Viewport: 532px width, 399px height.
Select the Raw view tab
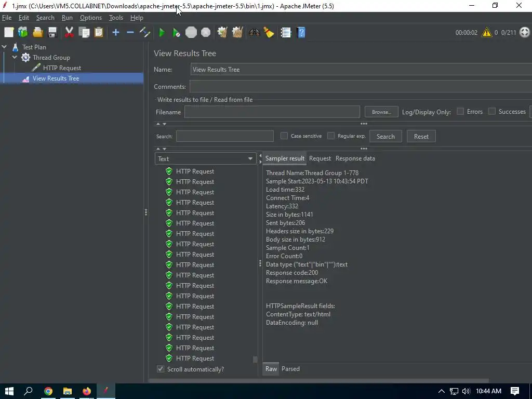point(271,369)
